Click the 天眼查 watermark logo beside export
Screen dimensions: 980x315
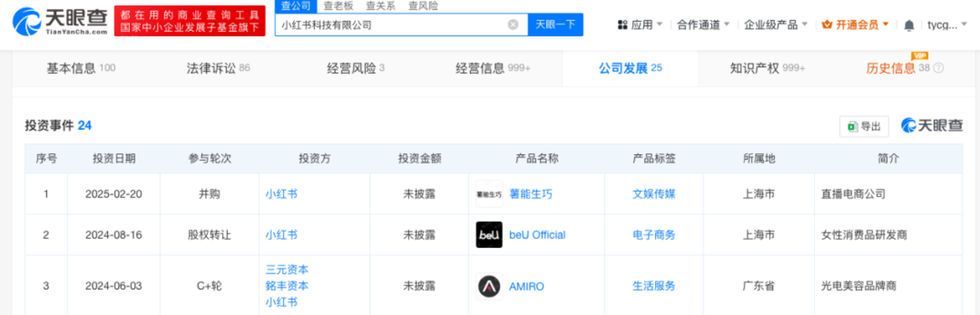coord(932,126)
